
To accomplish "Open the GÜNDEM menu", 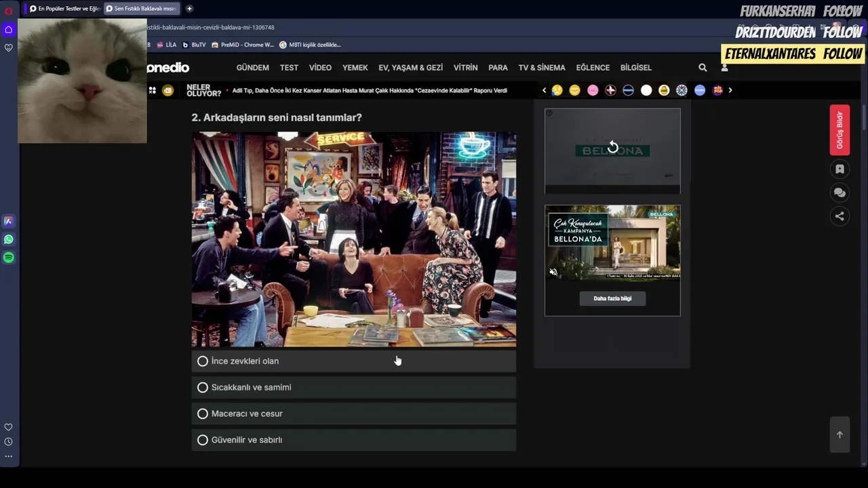I will coord(252,68).
